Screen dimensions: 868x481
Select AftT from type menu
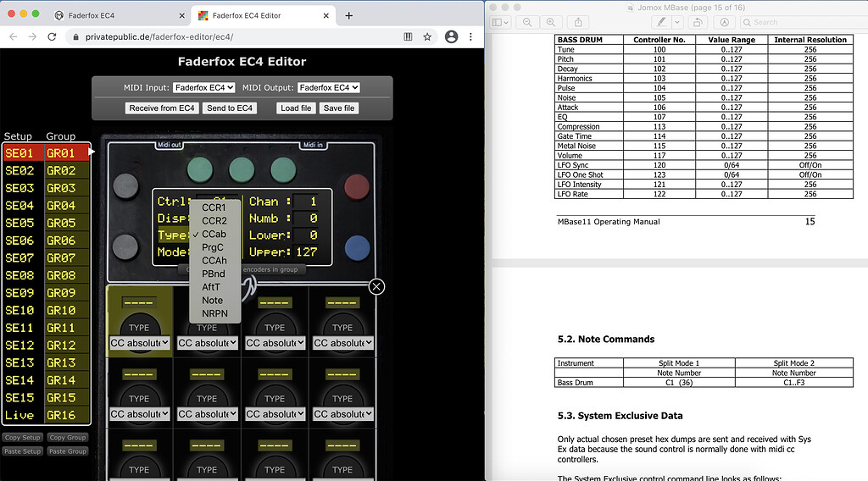point(214,287)
